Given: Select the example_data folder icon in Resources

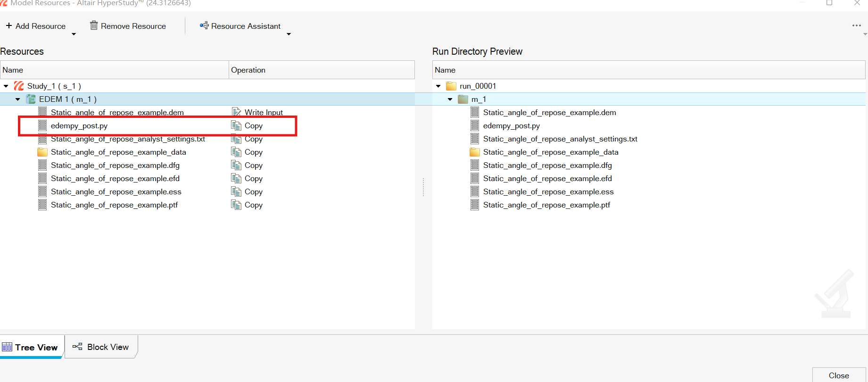Looking at the screenshot, I should (x=42, y=152).
